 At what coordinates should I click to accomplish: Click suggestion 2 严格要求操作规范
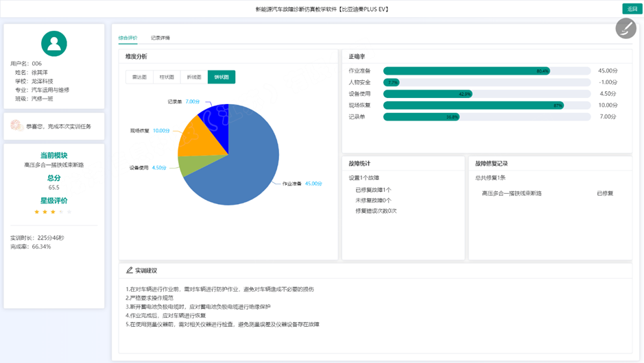click(x=150, y=298)
